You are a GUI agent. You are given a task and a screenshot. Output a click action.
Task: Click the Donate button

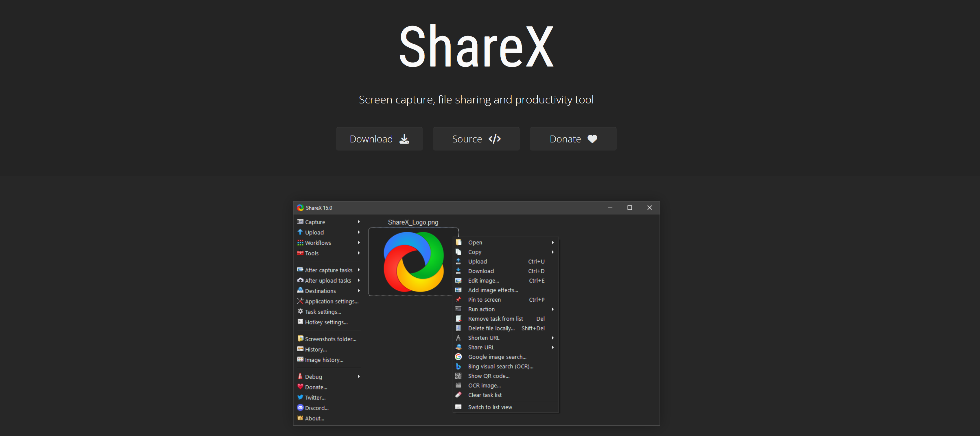572,139
